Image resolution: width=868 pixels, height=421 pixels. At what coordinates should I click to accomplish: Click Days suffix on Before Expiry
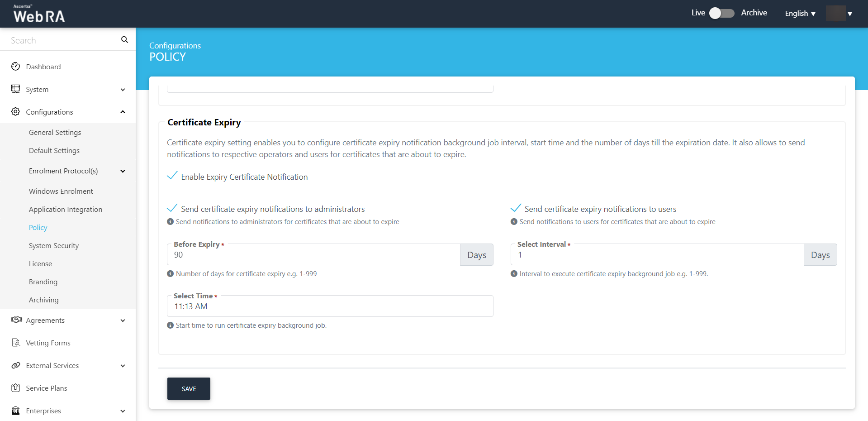(477, 254)
